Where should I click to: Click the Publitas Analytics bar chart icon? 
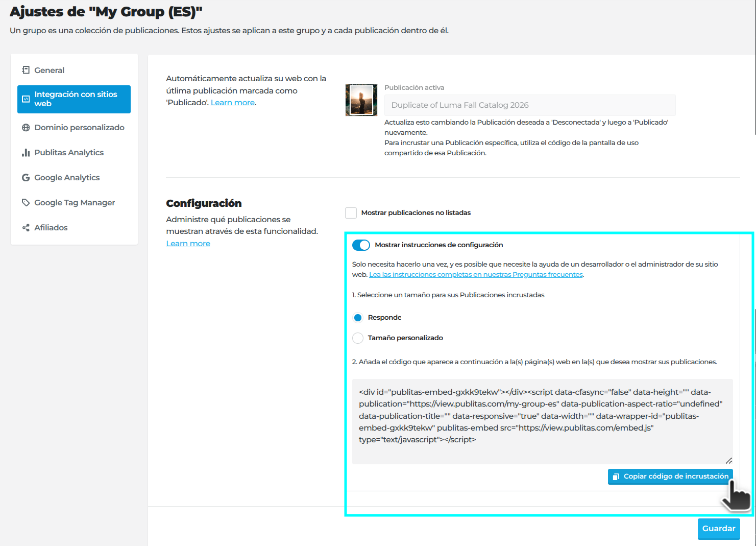point(26,153)
